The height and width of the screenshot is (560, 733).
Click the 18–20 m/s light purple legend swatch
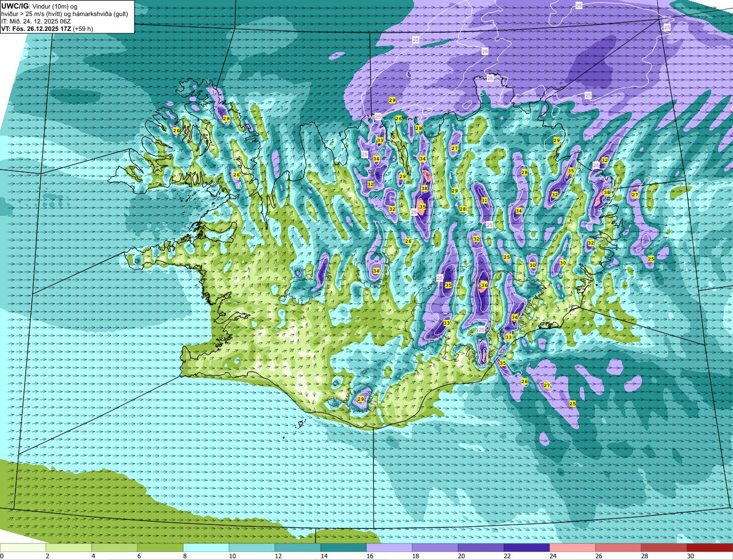(435, 548)
